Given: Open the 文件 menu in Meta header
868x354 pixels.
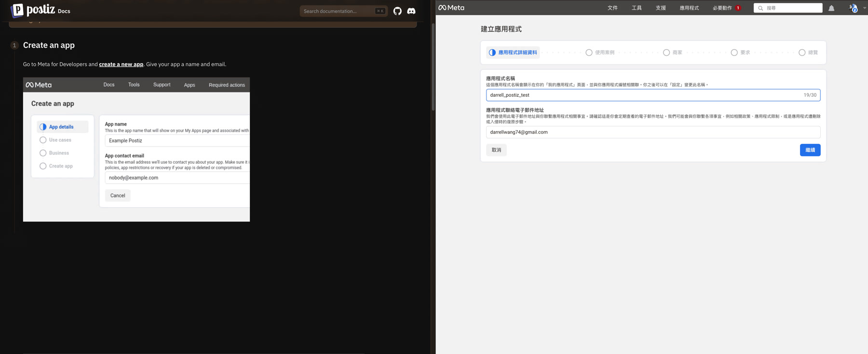Looking at the screenshot, I should coord(612,8).
